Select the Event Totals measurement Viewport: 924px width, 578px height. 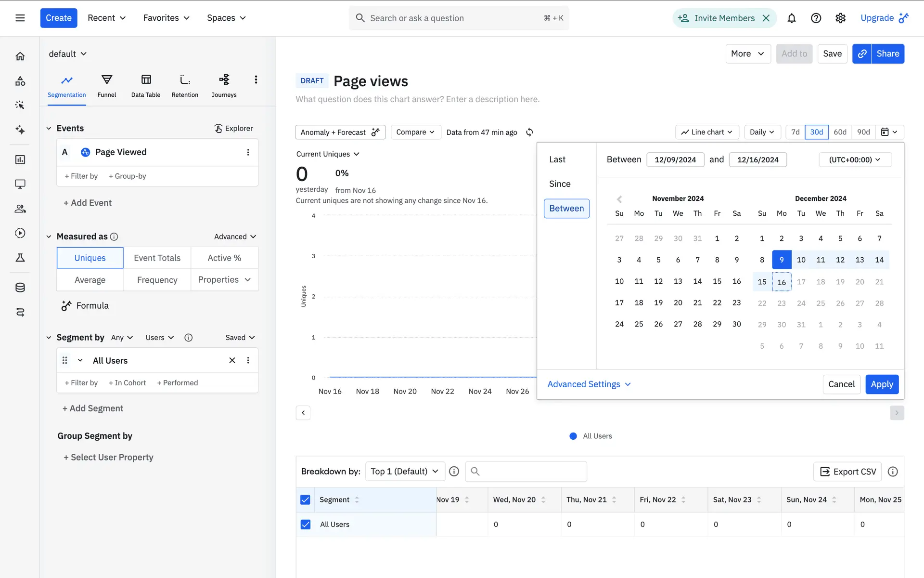coord(157,258)
